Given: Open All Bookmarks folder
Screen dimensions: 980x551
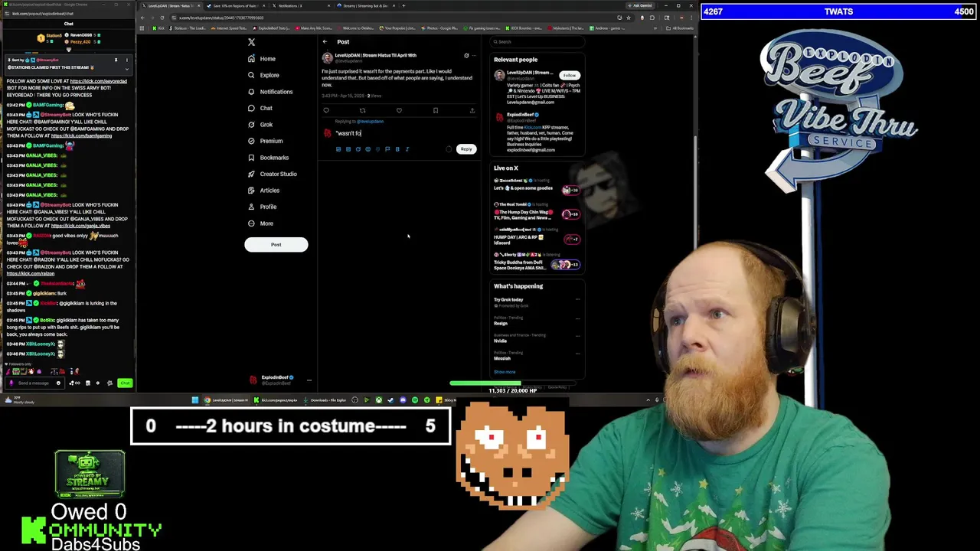Looking at the screenshot, I should tap(680, 28).
